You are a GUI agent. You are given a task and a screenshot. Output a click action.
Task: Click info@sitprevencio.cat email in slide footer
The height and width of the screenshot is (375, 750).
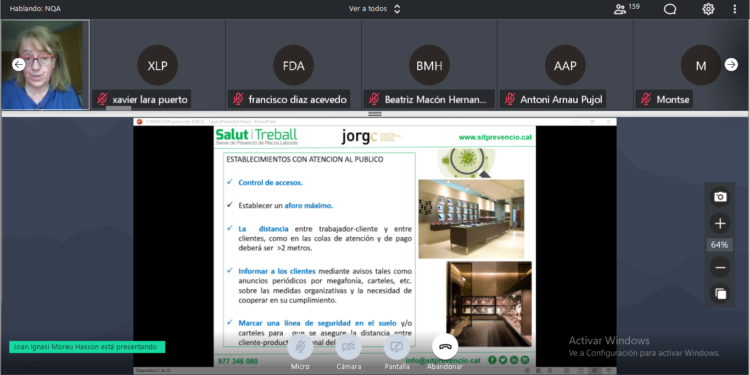pyautogui.click(x=443, y=361)
